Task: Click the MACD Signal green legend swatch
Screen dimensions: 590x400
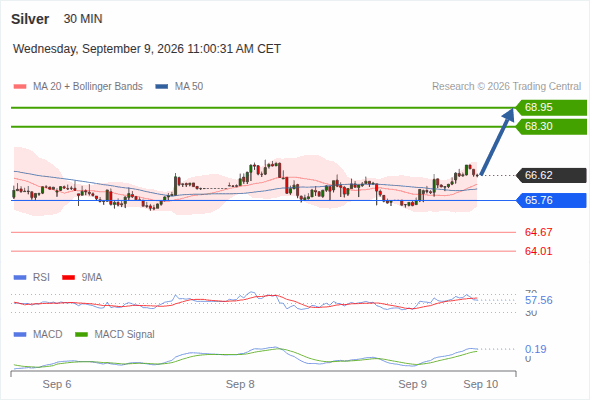Action: click(x=81, y=335)
